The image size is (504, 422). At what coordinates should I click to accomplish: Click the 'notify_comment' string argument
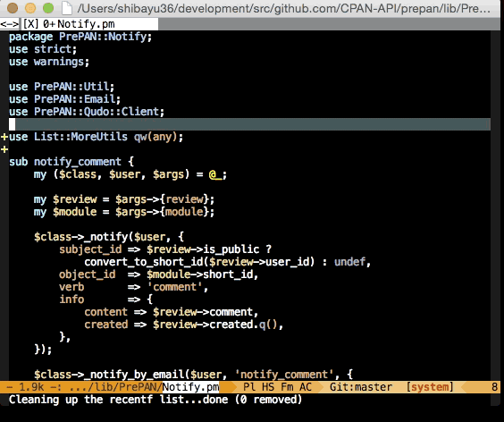284,375
